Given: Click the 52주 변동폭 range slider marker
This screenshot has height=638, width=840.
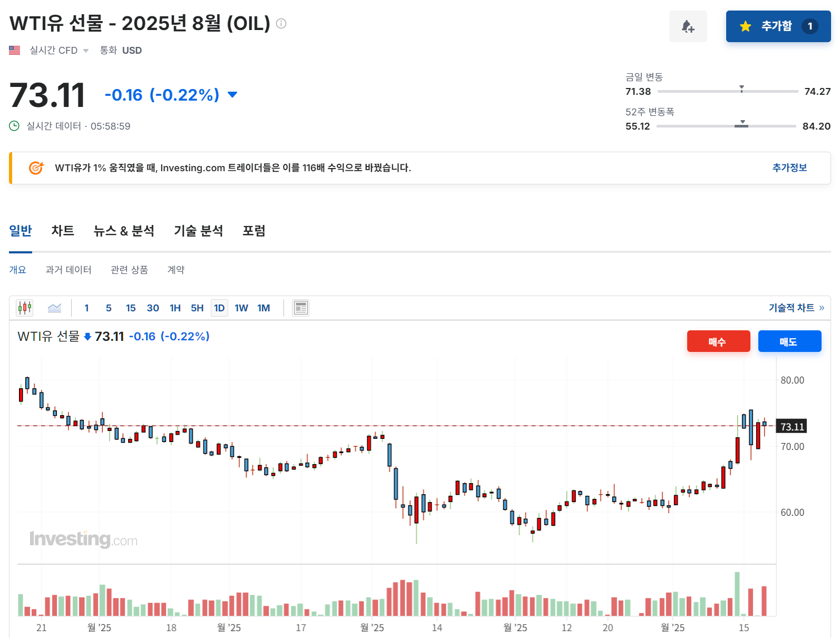Looking at the screenshot, I should [742, 124].
